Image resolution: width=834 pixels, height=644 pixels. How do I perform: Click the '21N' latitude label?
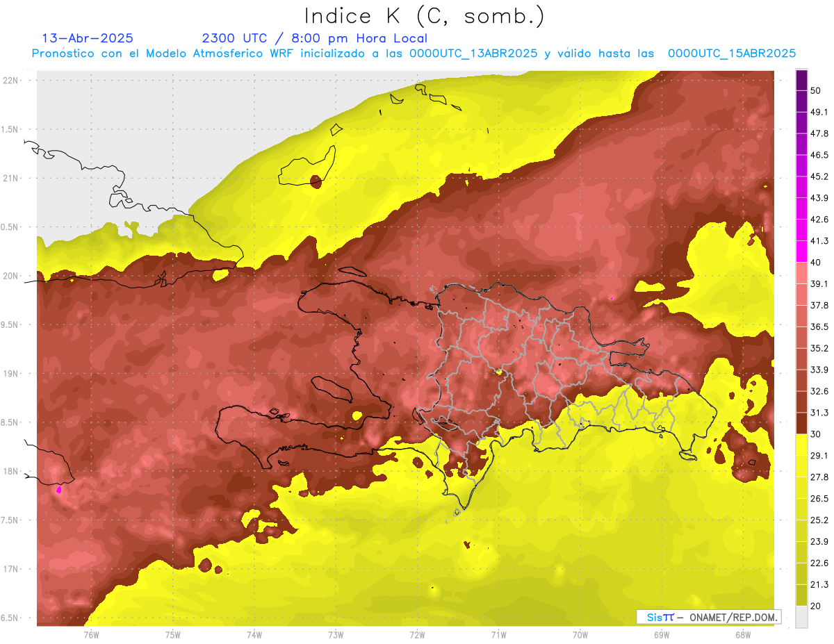(x=11, y=179)
